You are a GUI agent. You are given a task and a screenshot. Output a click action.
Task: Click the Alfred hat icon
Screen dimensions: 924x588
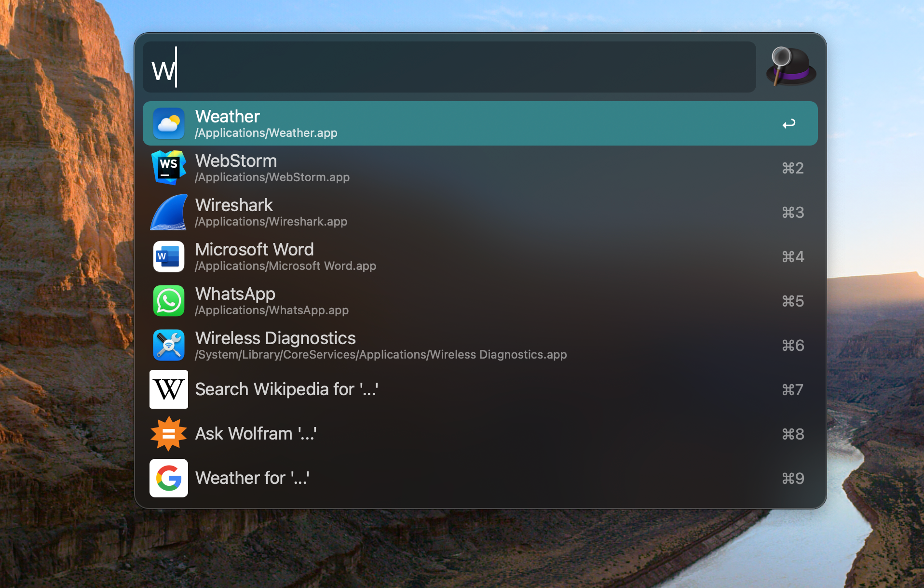[x=791, y=67]
